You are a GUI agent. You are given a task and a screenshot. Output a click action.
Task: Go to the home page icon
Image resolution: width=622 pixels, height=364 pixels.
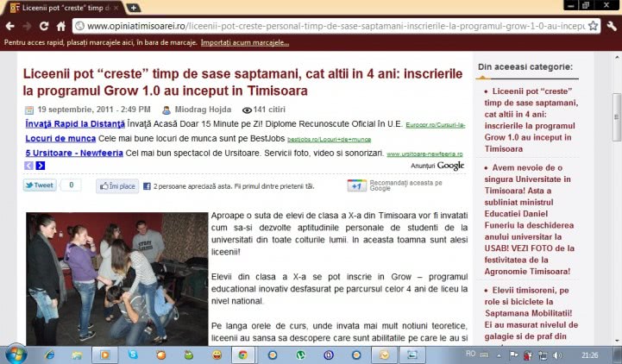pyautogui.click(x=60, y=26)
